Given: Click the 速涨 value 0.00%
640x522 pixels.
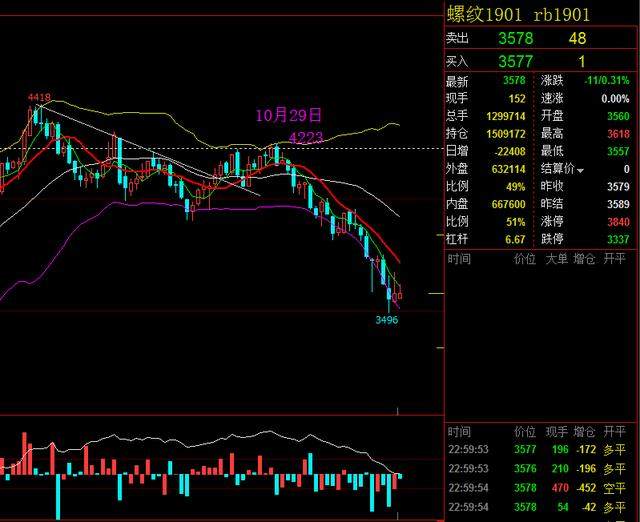Looking at the screenshot, I should 615,98.
